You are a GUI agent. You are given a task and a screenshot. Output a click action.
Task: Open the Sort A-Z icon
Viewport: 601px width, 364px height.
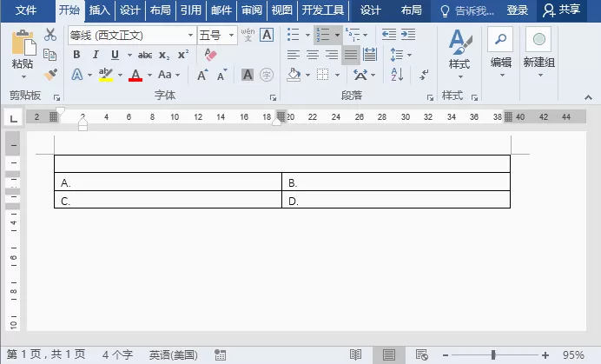(x=397, y=75)
